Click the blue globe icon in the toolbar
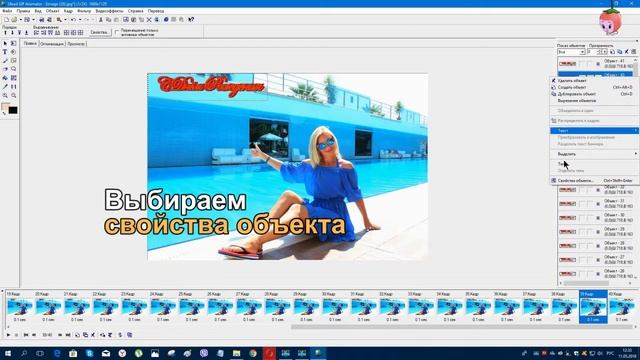This screenshot has width=640, height=360. 166,20
